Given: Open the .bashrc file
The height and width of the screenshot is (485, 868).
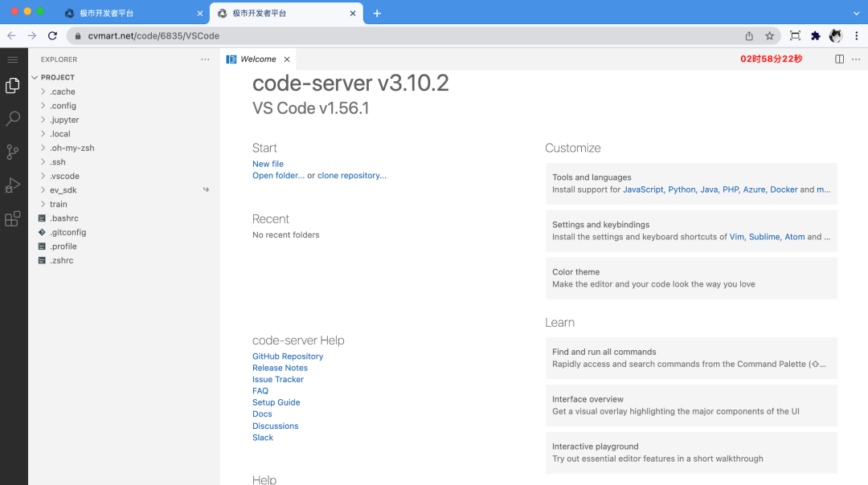Looking at the screenshot, I should point(64,218).
